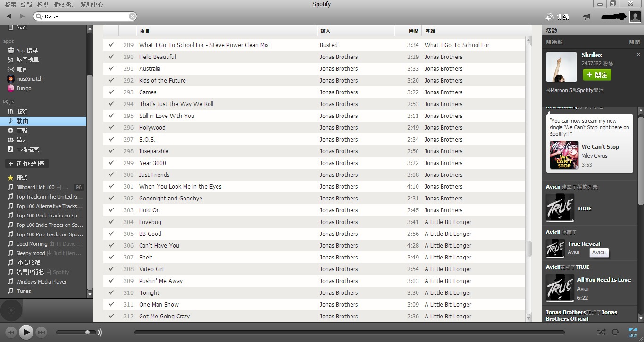Image resolution: width=644 pixels, height=342 pixels.
Task: Open the 藝人 artists people icon
Action: (x=11, y=140)
